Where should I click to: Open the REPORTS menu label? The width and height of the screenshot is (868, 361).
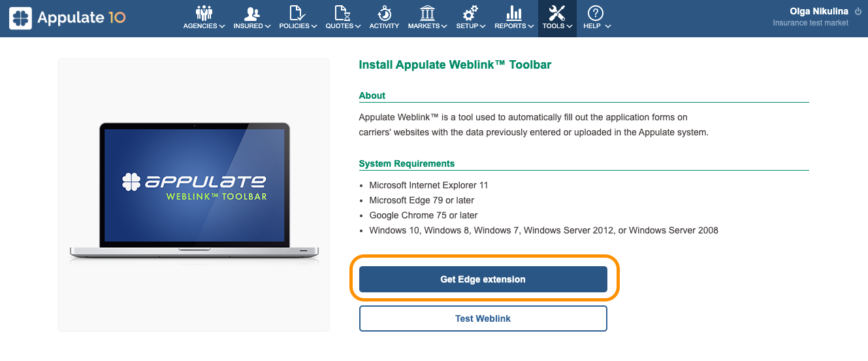[511, 26]
